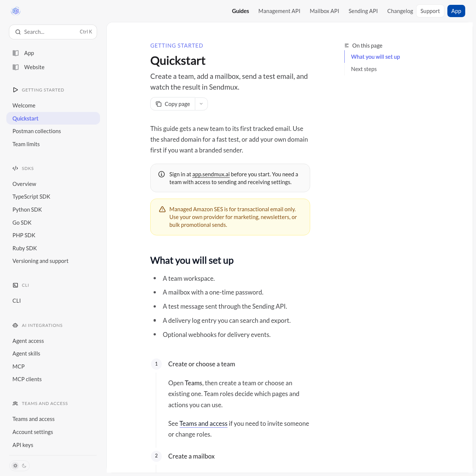Open Ruby SDK page
Screen dimensions: 476x476
(x=53, y=248)
